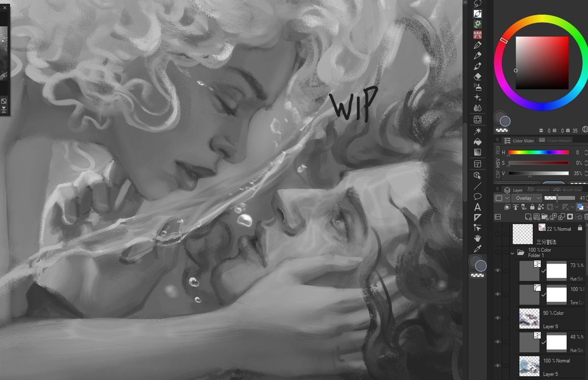Switch to the Color History tab
This screenshot has height=380, width=588.
(x=555, y=141)
